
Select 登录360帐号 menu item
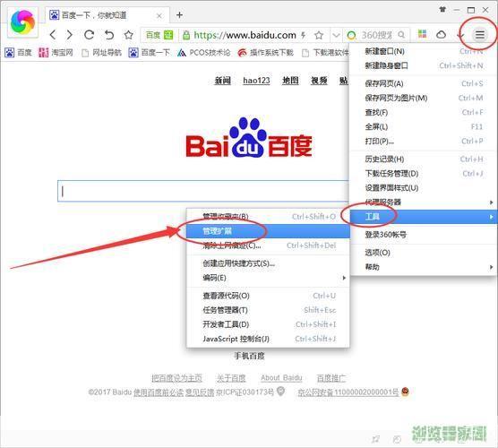tap(424, 235)
